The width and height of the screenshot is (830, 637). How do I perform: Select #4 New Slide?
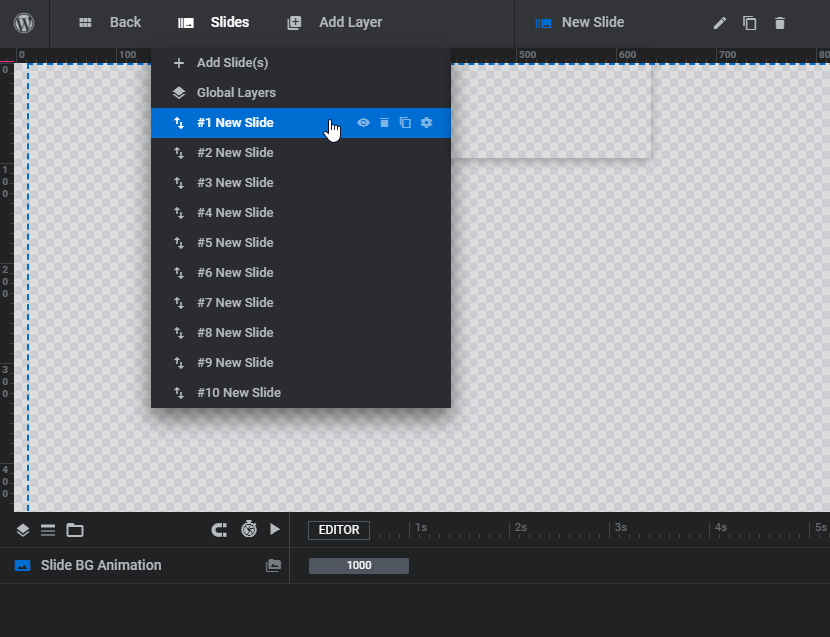tap(301, 213)
